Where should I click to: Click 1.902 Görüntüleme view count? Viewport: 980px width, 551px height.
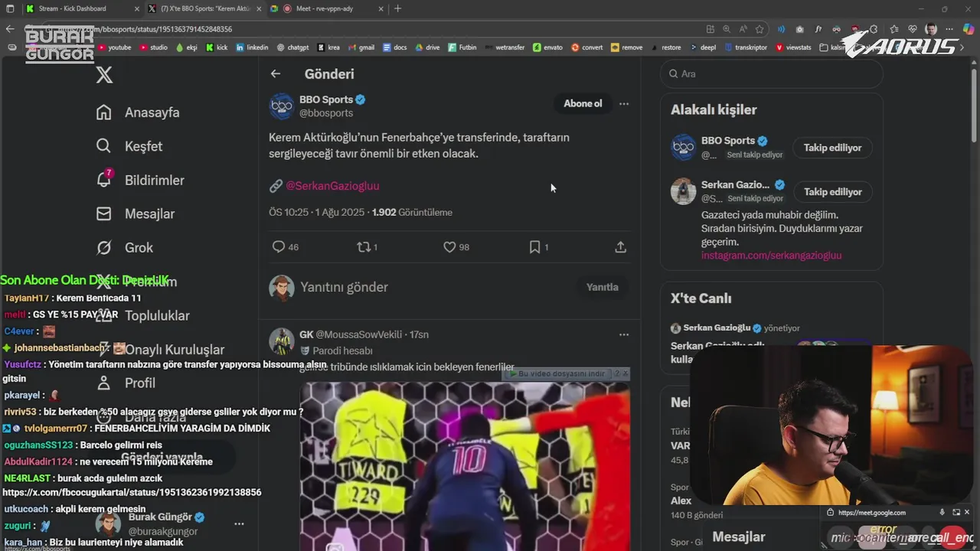[412, 212]
